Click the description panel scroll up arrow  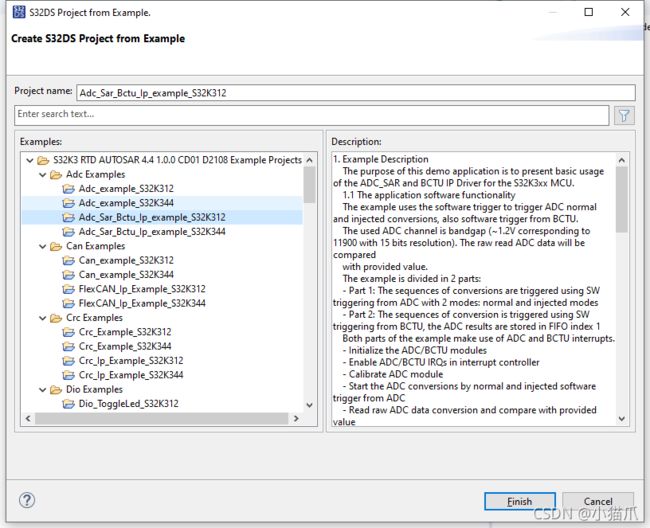pyautogui.click(x=621, y=160)
